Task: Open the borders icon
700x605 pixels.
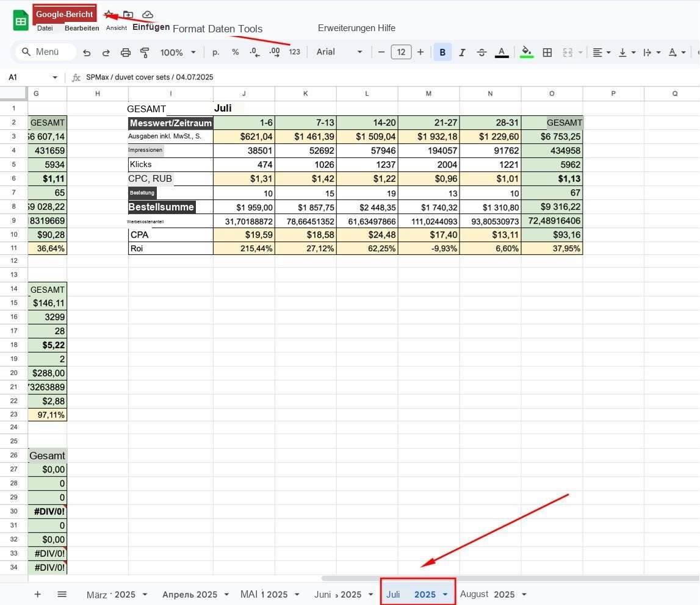Action: pos(547,52)
